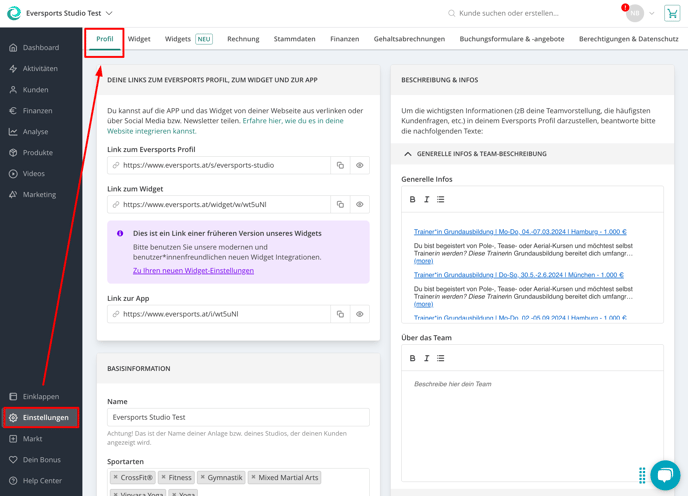Open the Finanzen tab

[x=344, y=39]
